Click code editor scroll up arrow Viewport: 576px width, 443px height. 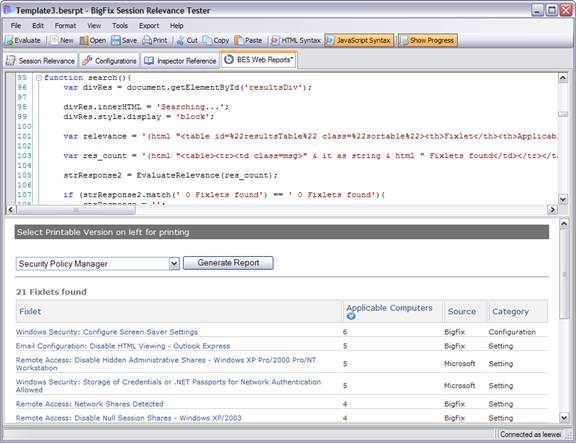pos(562,78)
